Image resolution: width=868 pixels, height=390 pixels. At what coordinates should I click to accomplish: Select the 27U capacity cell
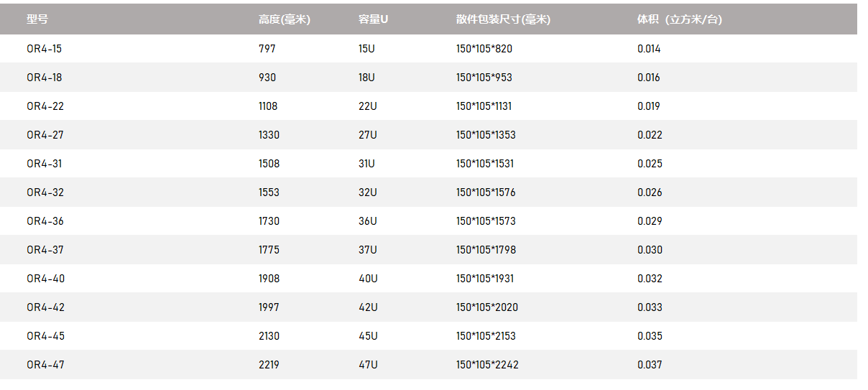coord(367,135)
